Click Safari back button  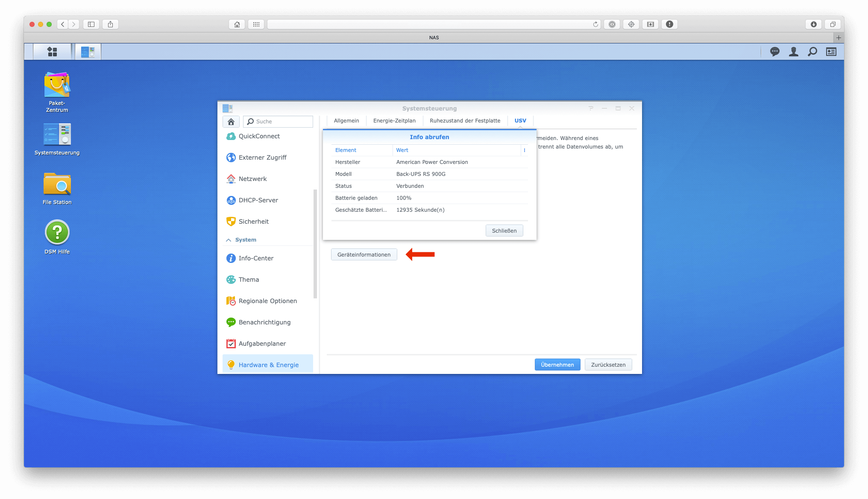[x=63, y=24]
